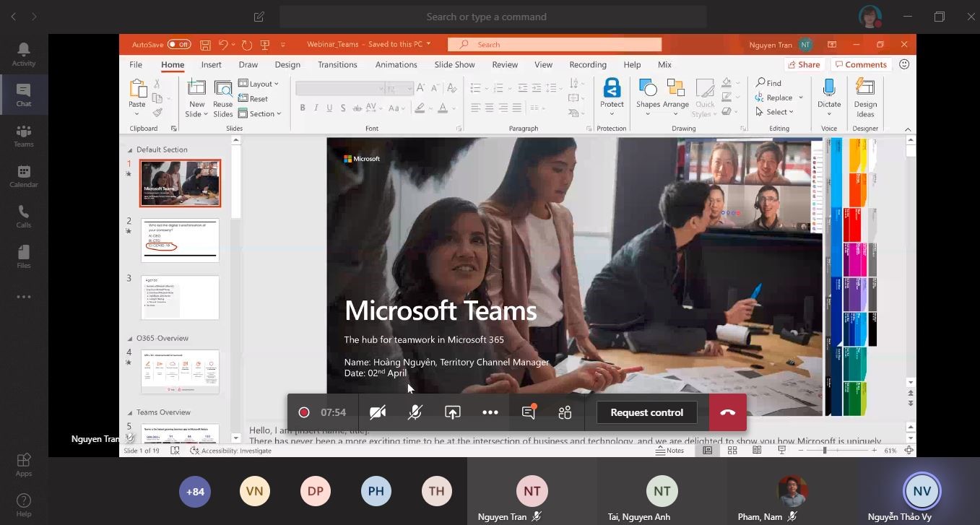This screenshot has width=980, height=525.
Task: Select slide 4 thumbnail
Action: click(180, 372)
